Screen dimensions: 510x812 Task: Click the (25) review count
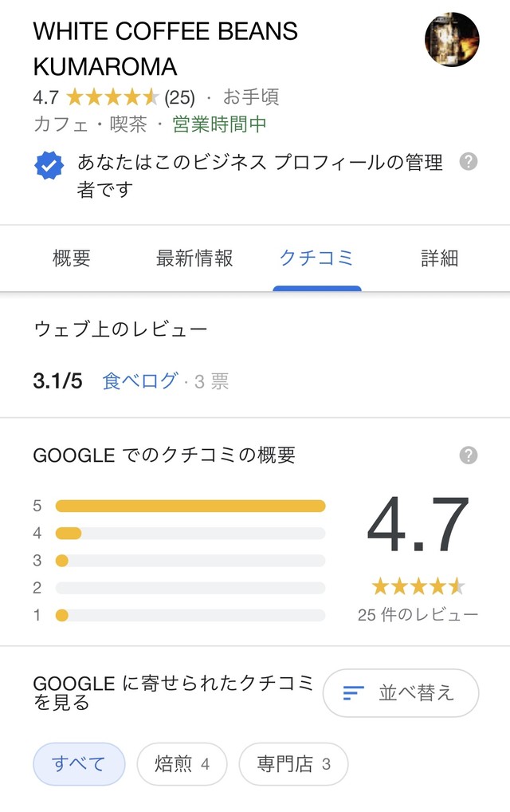pos(179,97)
